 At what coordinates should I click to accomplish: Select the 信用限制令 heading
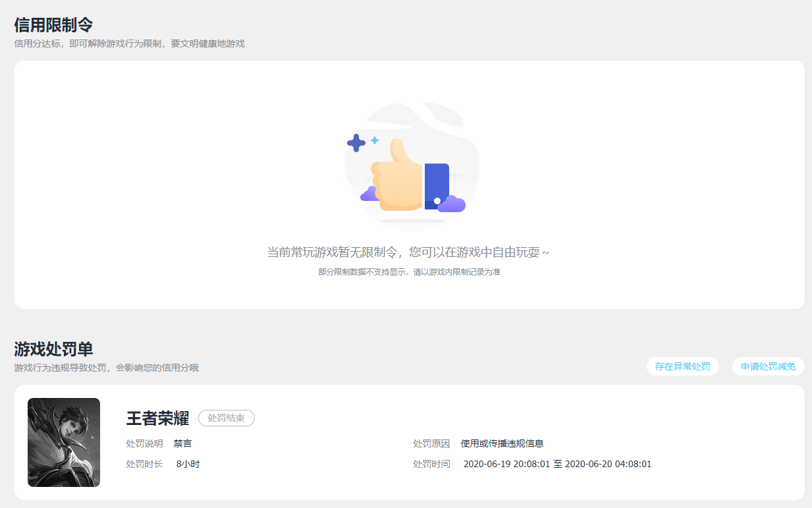[x=53, y=25]
